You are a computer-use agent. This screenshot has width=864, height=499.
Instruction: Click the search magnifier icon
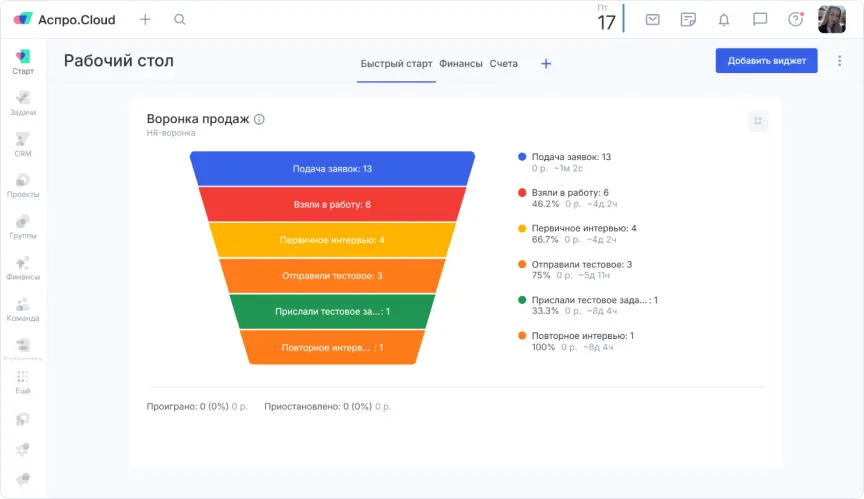[x=180, y=19]
